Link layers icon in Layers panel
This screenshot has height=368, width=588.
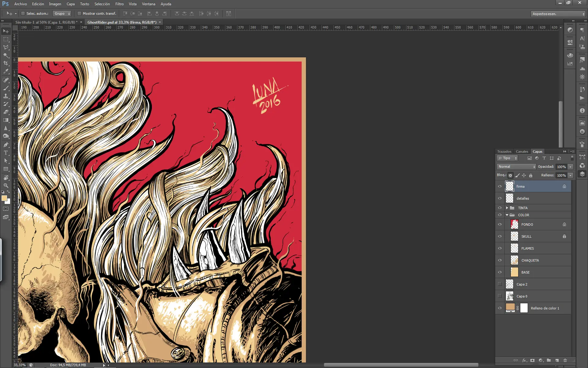click(516, 360)
